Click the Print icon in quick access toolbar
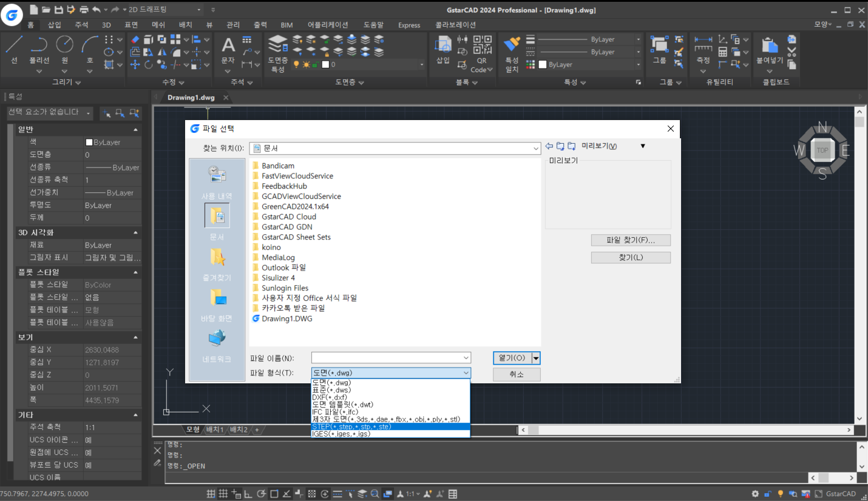 point(84,10)
